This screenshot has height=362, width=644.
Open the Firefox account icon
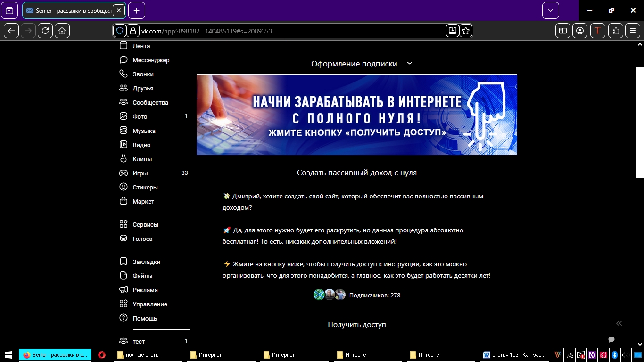pos(580,31)
